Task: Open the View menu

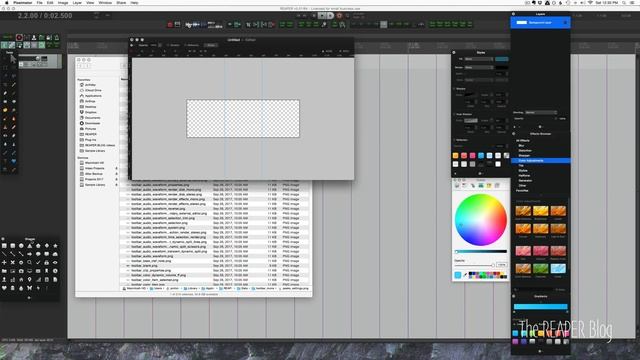Action: (x=90, y=2)
